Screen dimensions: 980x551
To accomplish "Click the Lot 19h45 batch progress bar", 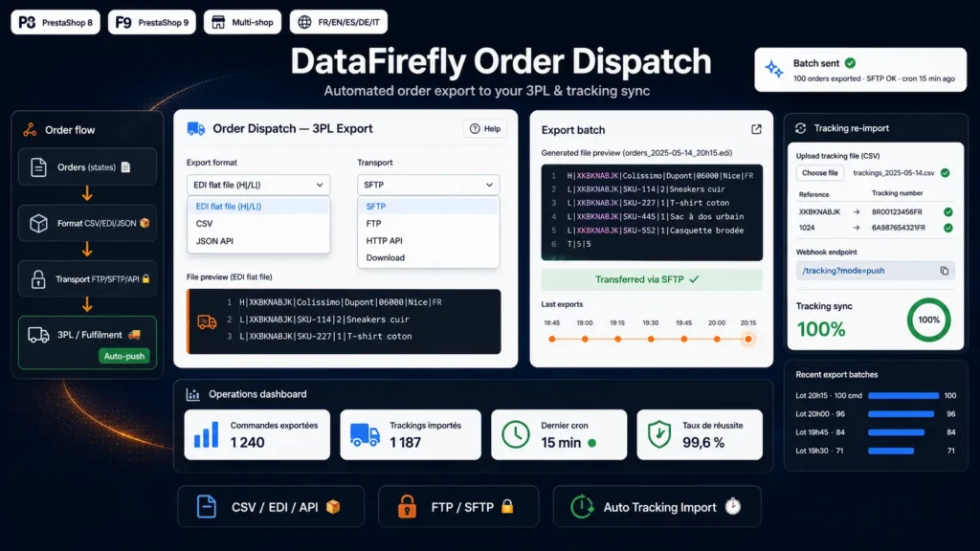I will [x=896, y=432].
